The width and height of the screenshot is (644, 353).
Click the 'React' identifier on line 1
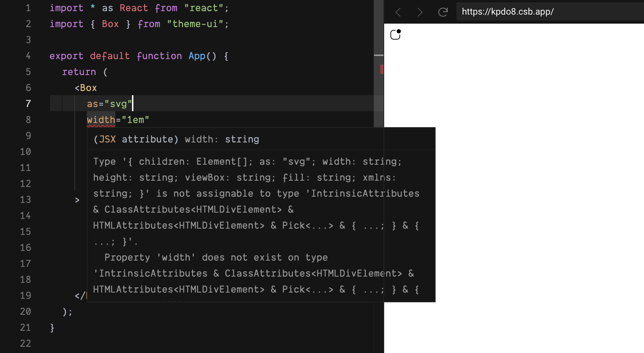click(x=134, y=8)
